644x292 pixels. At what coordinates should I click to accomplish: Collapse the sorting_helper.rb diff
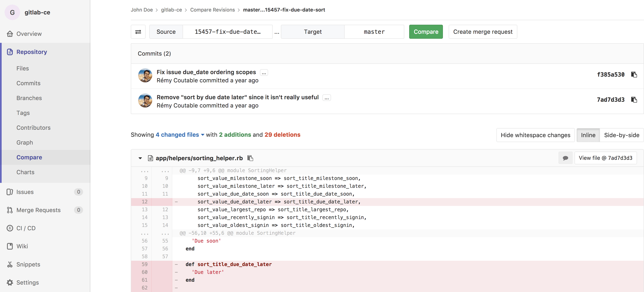(x=140, y=158)
